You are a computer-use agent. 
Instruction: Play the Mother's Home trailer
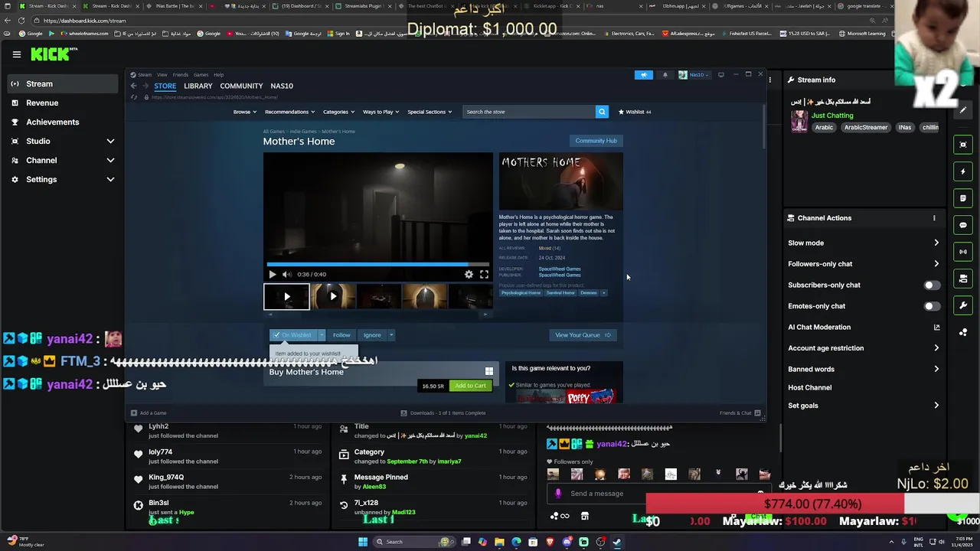(x=272, y=274)
